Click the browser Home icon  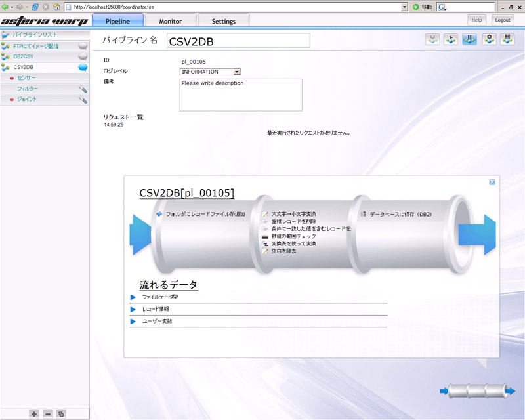coord(56,7)
